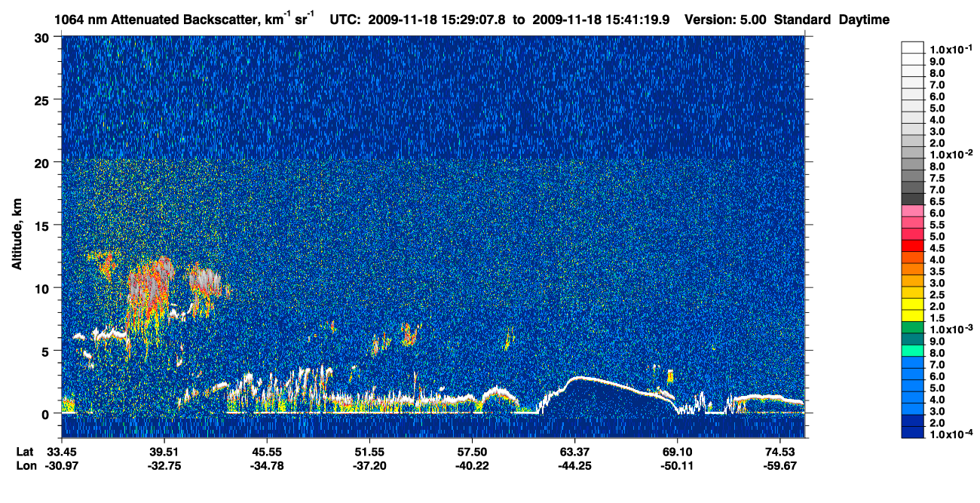This screenshot has width=980, height=503.
Task: Click the word "Standard" in the header
Action: [x=801, y=20]
